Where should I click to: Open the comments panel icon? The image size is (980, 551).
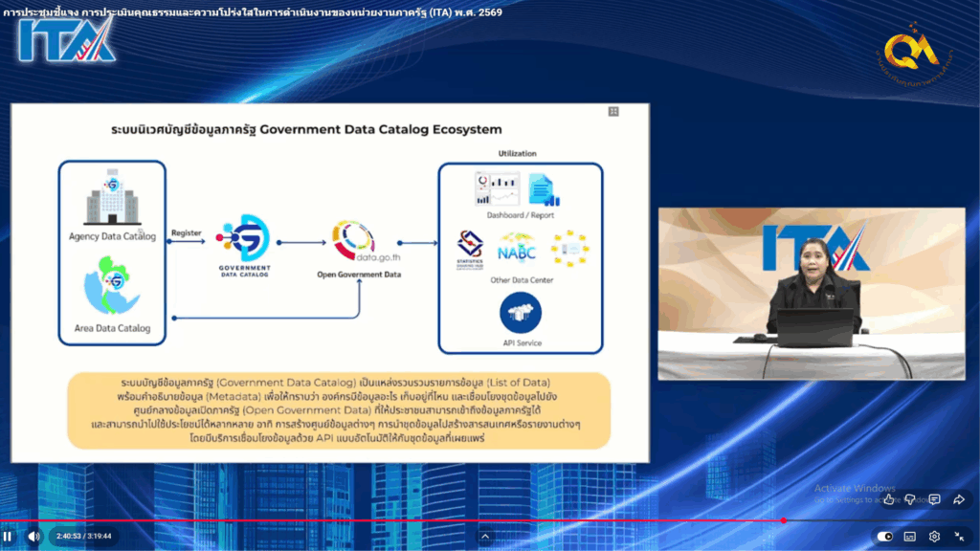pos(934,499)
